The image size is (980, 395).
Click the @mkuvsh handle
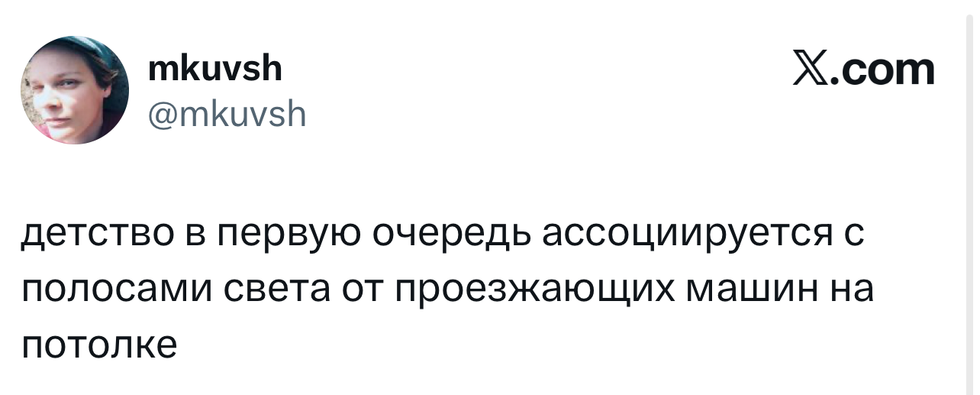pos(228,115)
